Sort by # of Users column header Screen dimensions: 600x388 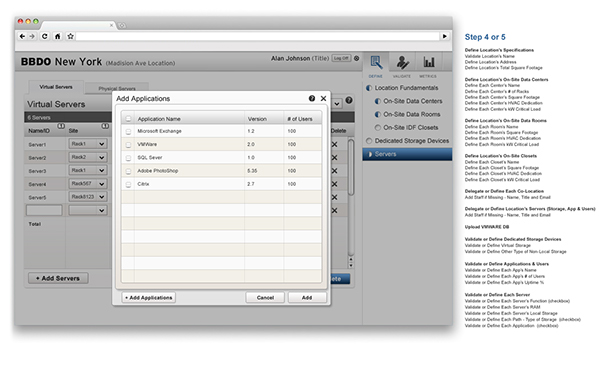point(300,119)
